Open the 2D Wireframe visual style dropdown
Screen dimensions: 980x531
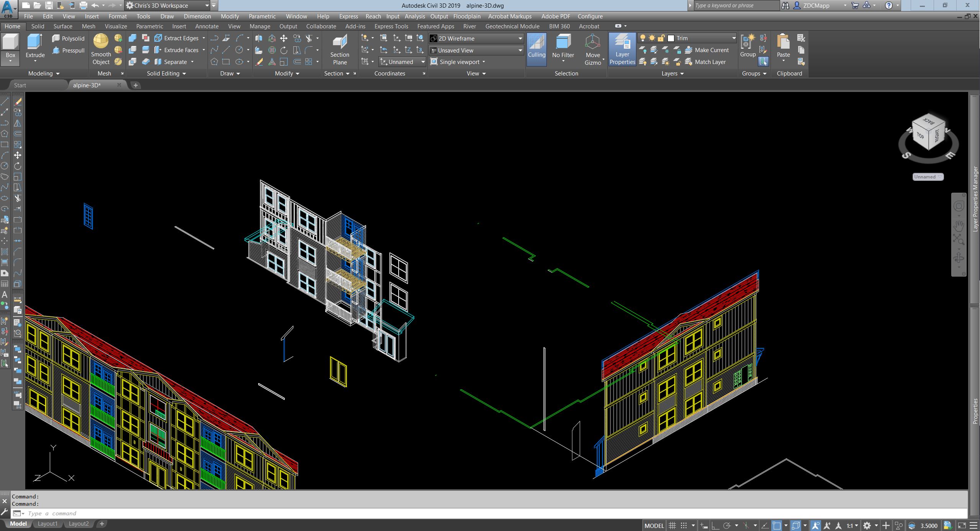(520, 38)
